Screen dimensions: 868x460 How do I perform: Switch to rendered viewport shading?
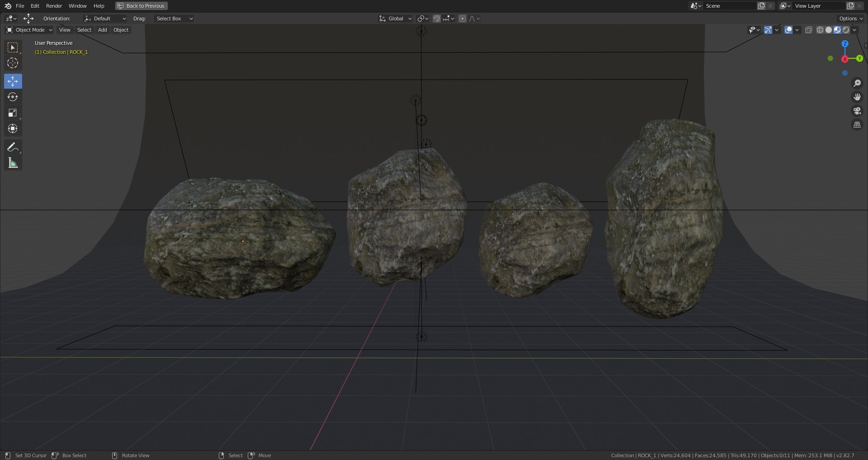click(x=845, y=29)
